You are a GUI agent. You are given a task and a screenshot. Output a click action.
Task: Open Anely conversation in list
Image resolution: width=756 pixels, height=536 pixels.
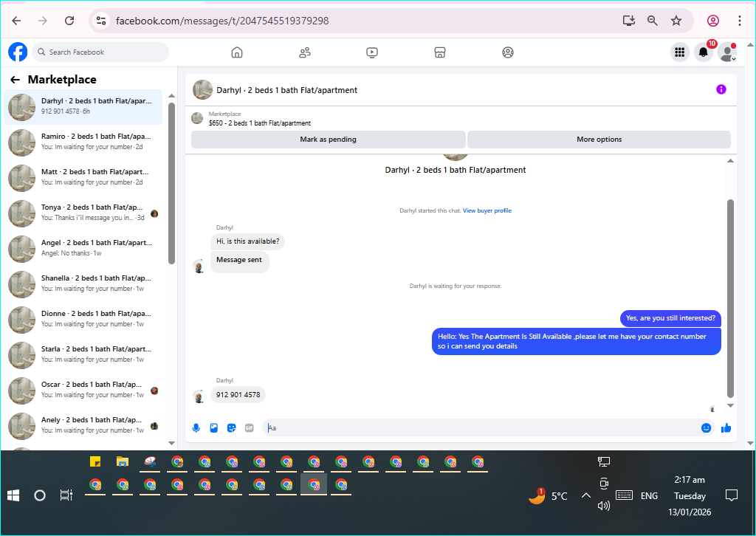click(83, 425)
